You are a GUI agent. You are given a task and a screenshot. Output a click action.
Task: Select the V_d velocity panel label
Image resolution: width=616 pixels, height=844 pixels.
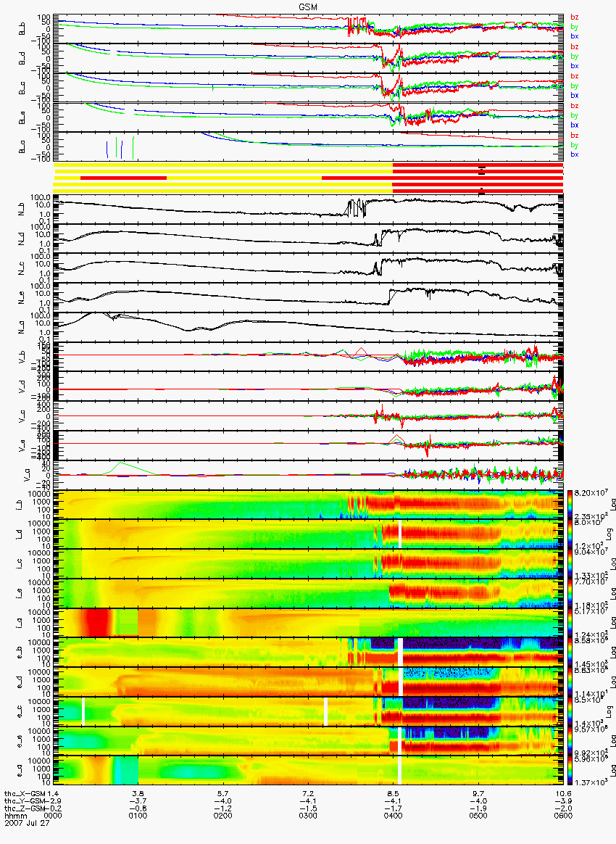(22, 386)
